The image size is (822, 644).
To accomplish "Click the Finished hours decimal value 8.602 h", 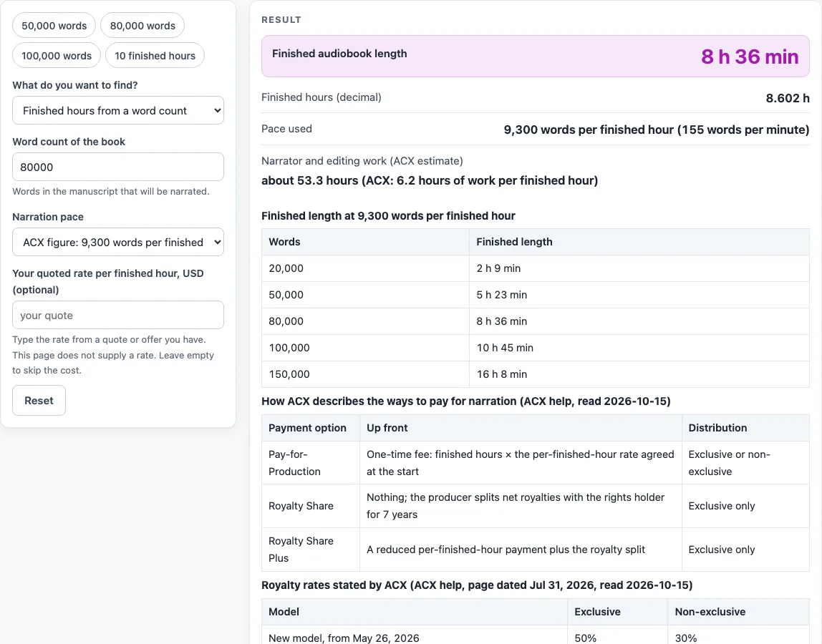I will click(x=788, y=98).
